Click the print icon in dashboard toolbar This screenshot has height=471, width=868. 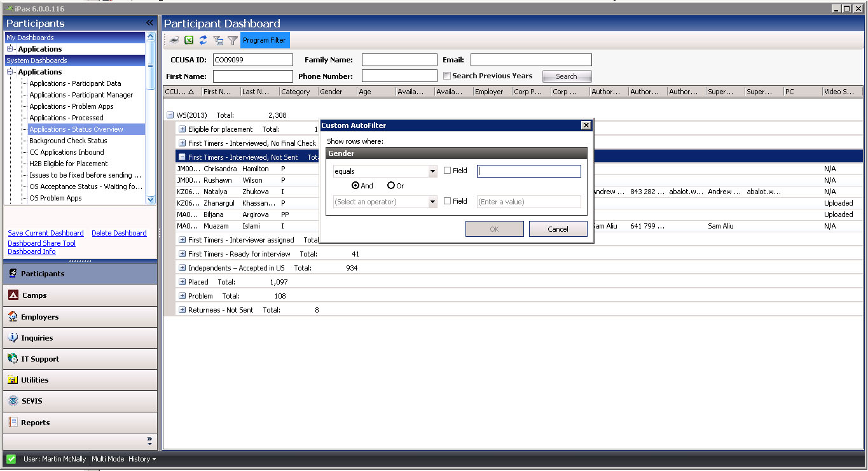click(174, 40)
